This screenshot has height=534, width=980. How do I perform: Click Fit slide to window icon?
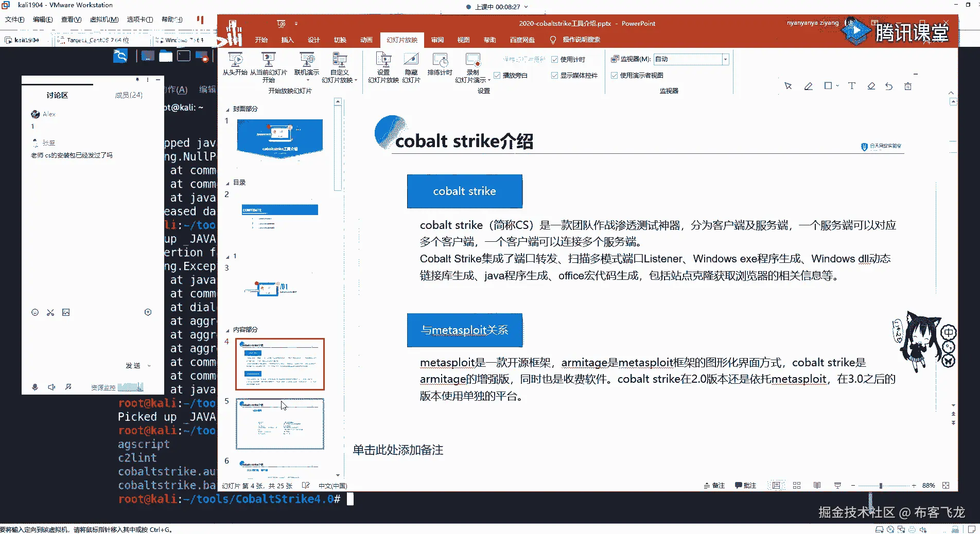pos(946,485)
